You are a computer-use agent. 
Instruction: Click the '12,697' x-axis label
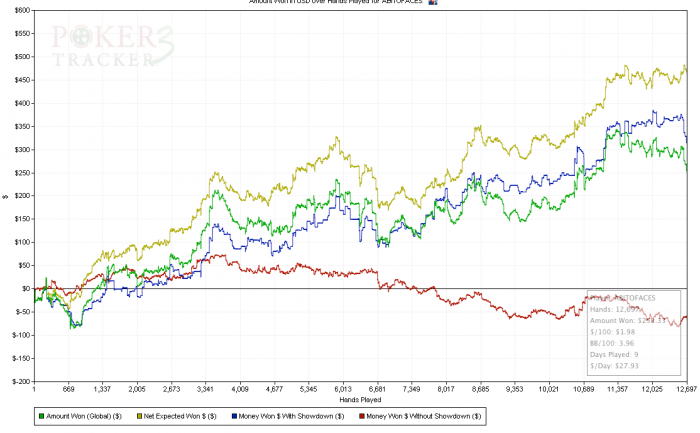(x=687, y=389)
